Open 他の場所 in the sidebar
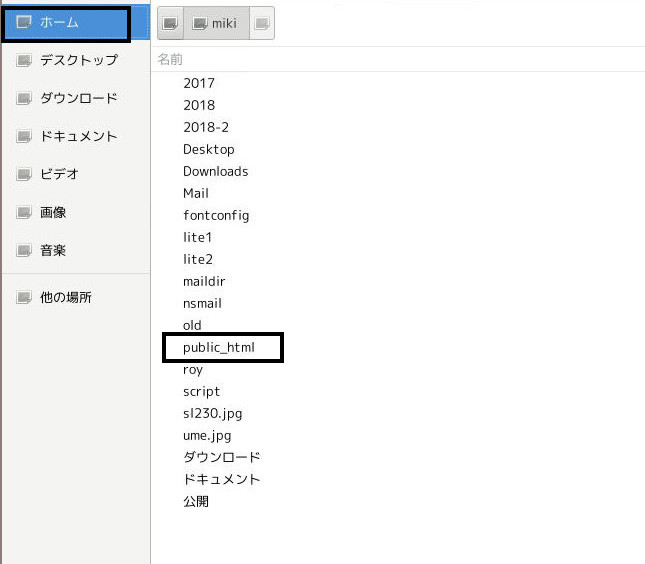Image resolution: width=645 pixels, height=564 pixels. click(76, 297)
